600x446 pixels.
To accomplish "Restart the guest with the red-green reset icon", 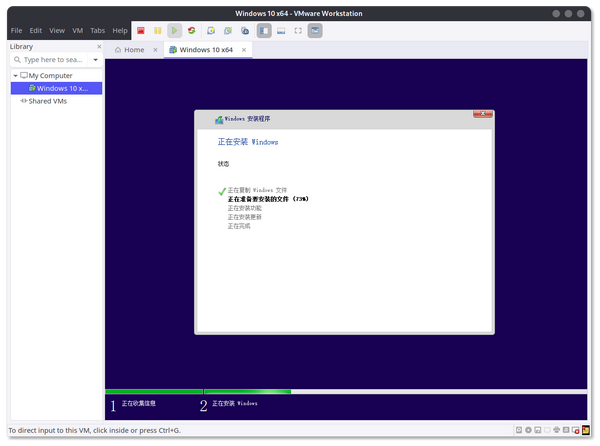I will click(192, 31).
